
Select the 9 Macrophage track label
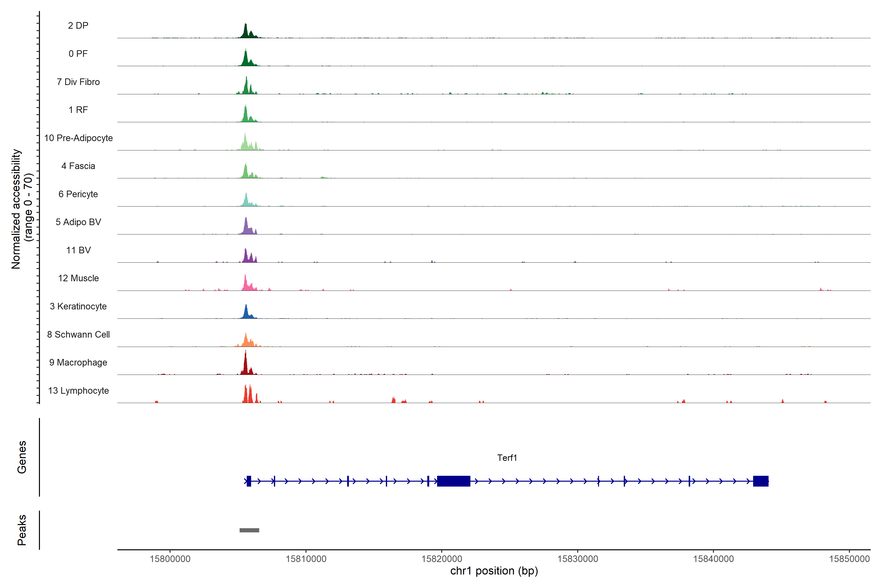tap(78, 363)
